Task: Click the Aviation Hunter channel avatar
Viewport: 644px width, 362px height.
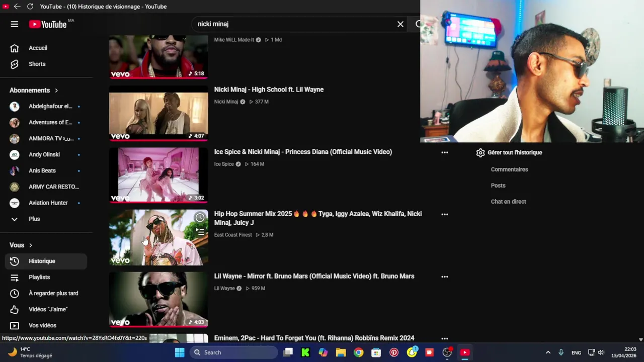Action: [15, 203]
